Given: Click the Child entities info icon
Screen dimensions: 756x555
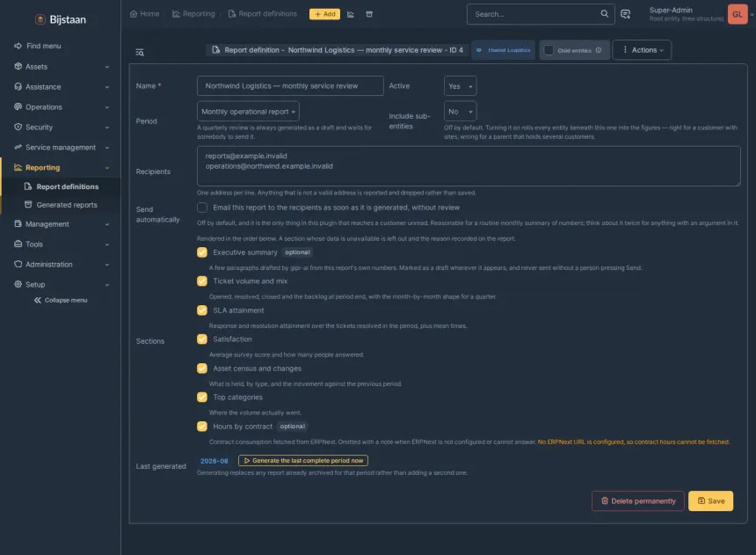Looking at the screenshot, I should tap(599, 50).
